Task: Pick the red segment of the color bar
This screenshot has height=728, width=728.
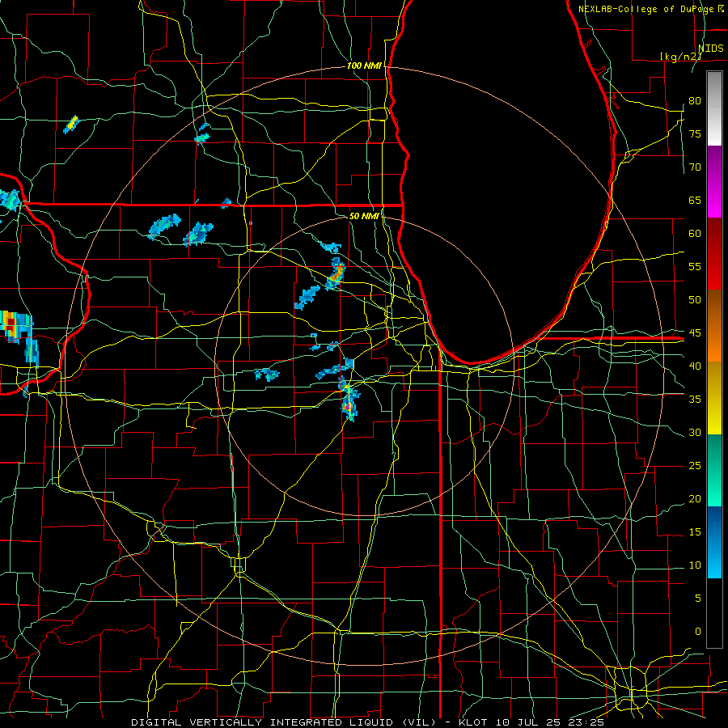Action: pyautogui.click(x=714, y=253)
